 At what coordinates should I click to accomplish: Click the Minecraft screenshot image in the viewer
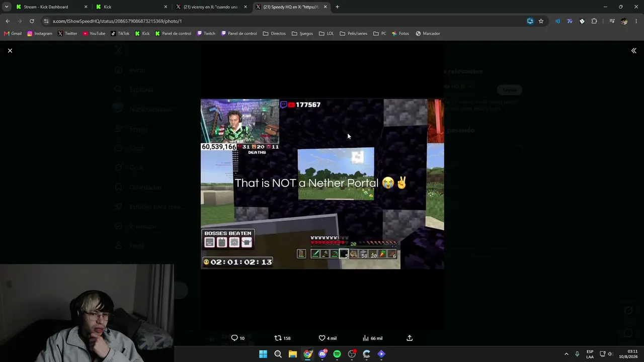(x=322, y=184)
